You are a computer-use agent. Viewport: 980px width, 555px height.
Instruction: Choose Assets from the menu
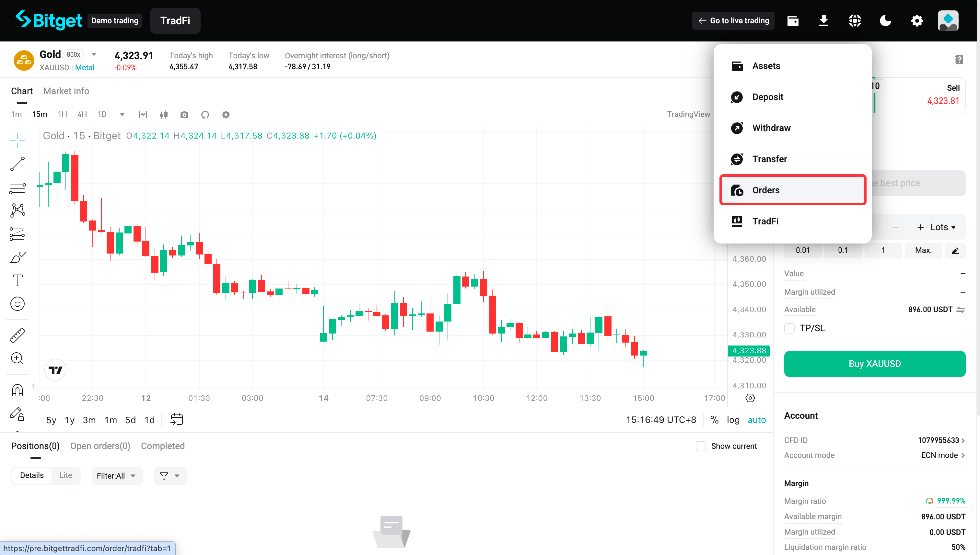click(x=793, y=66)
